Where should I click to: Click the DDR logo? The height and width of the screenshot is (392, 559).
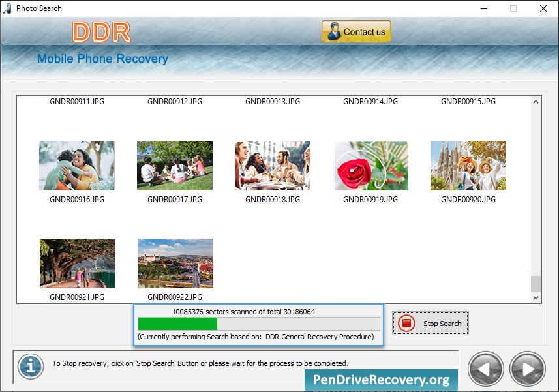coord(102,32)
